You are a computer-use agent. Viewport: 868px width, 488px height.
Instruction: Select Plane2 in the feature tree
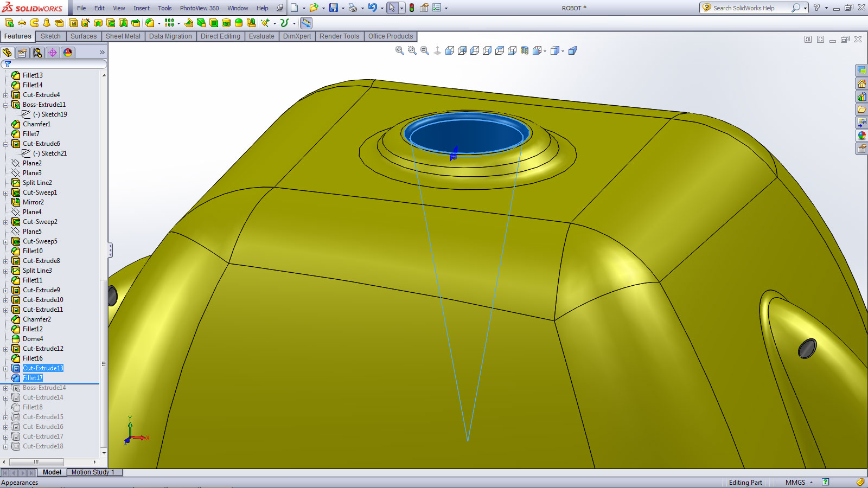tap(32, 163)
